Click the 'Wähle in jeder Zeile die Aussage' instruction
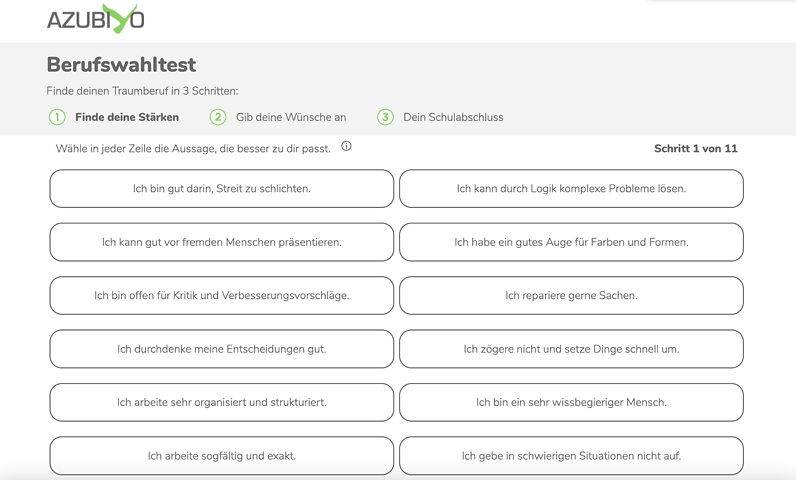 click(193, 149)
